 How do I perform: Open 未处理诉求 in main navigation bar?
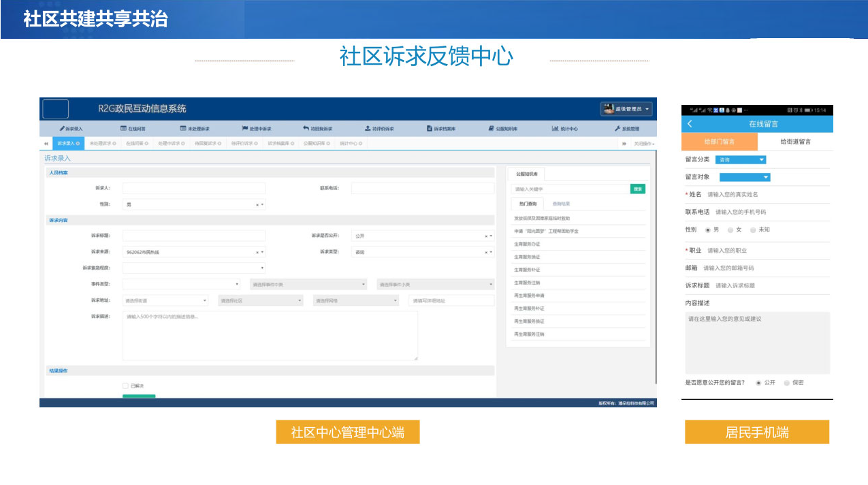pos(195,129)
